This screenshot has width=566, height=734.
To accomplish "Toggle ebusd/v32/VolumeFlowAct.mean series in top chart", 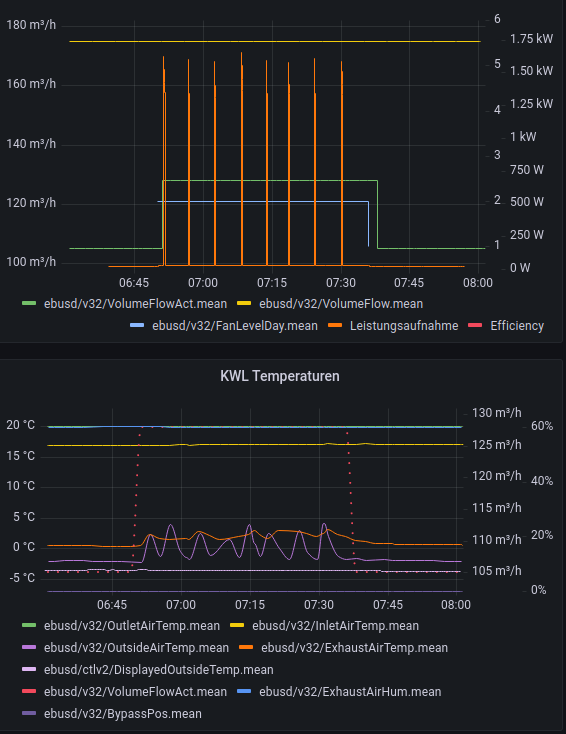I will coord(135,304).
